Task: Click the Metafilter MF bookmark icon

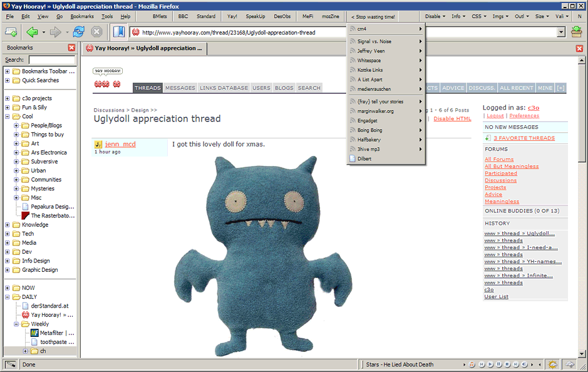Action: (x=34, y=333)
